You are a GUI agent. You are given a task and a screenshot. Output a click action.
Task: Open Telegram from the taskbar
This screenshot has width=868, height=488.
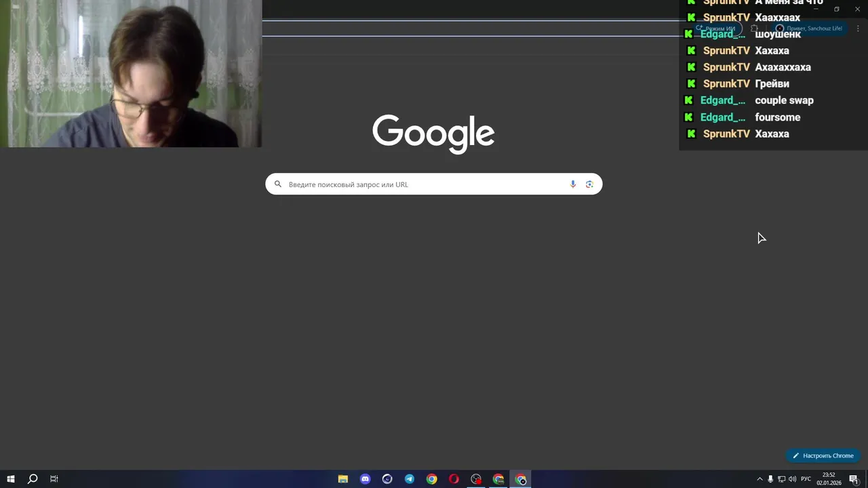tap(410, 479)
